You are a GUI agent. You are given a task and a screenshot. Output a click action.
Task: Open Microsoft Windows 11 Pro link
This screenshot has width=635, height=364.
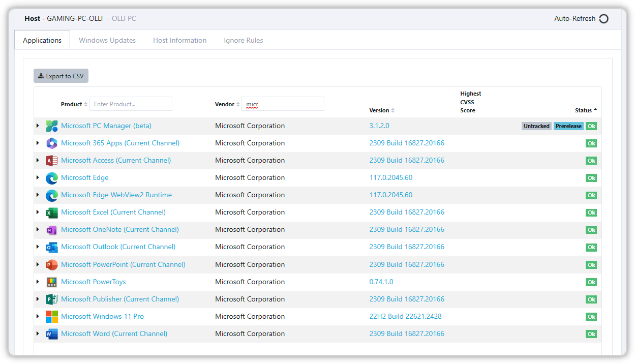point(102,316)
